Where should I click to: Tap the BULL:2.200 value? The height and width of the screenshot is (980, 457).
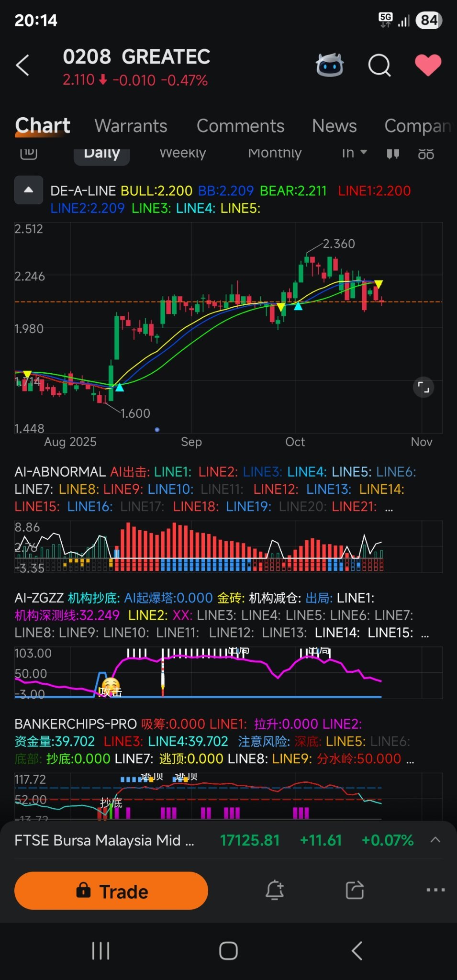coord(156,191)
